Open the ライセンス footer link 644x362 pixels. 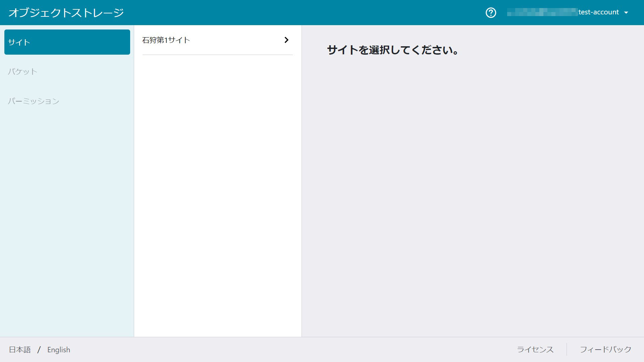click(x=535, y=350)
